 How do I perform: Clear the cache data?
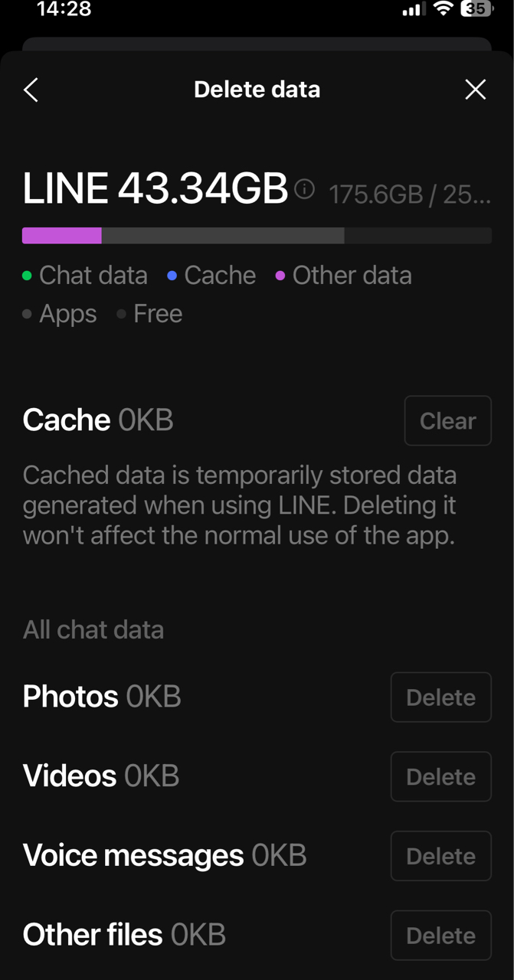(x=447, y=420)
